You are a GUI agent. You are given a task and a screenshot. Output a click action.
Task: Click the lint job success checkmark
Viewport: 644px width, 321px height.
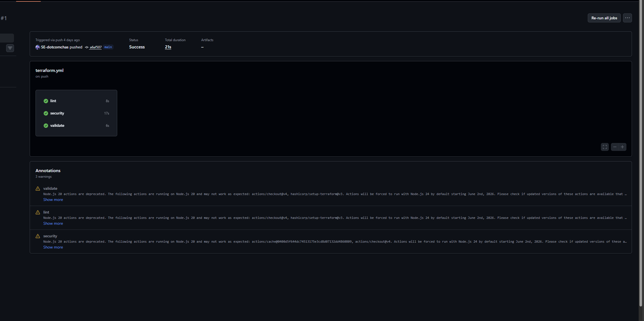pos(46,101)
